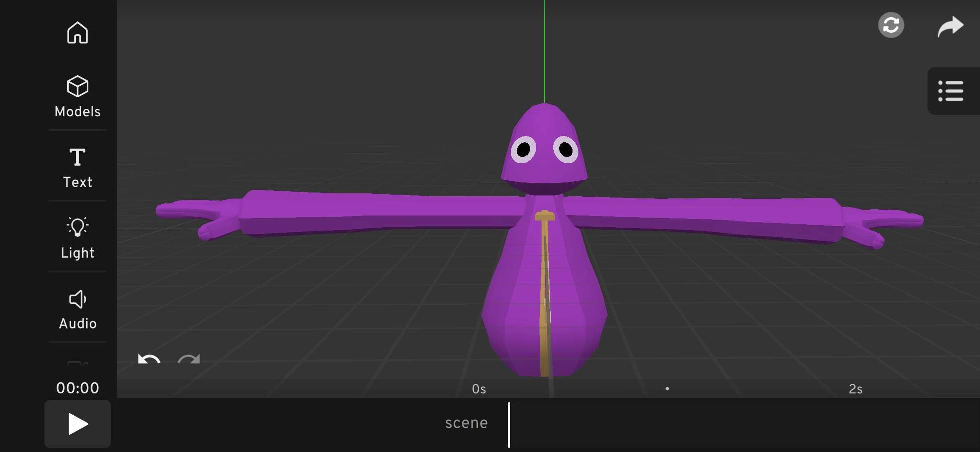Tap the share arrow icon
Image resolution: width=980 pixels, height=452 pixels.
pos(950,26)
